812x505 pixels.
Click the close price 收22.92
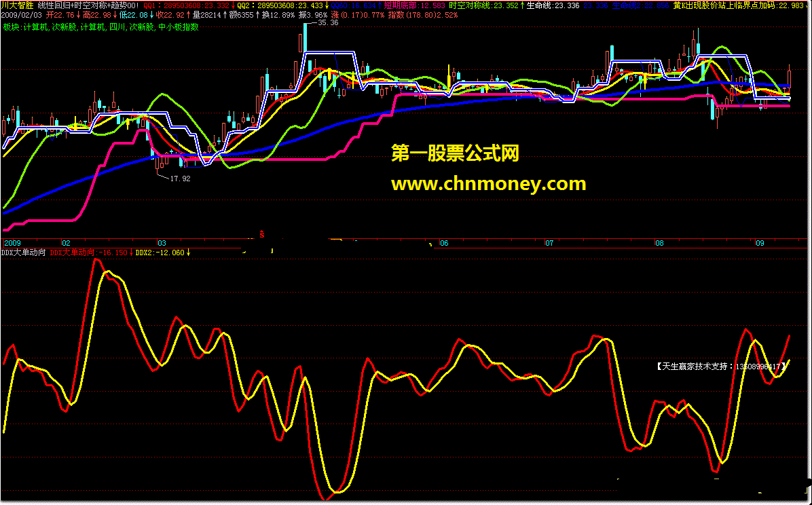click(170, 16)
